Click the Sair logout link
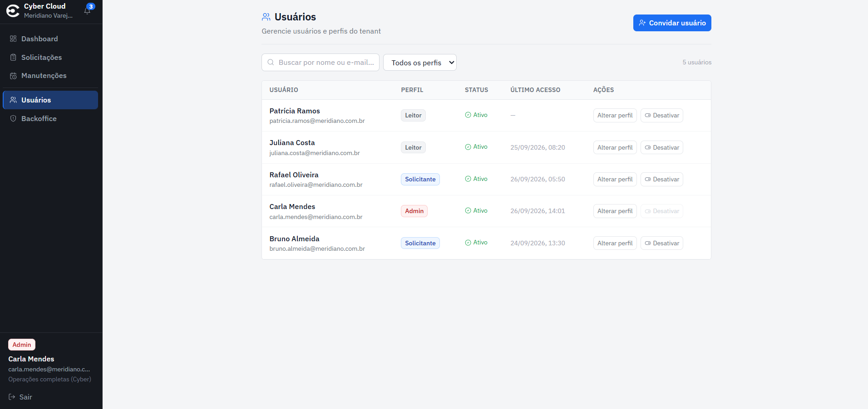 coord(20,397)
